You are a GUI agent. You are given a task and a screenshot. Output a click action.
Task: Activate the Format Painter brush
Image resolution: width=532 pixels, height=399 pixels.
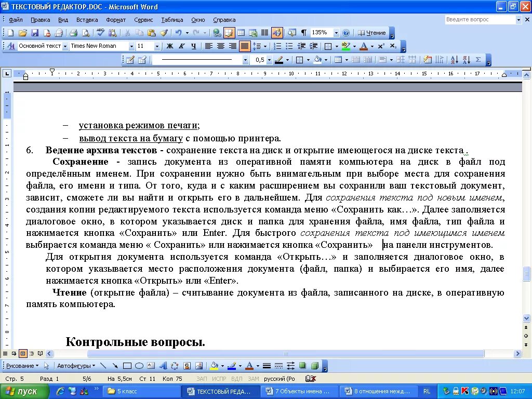tap(164, 33)
